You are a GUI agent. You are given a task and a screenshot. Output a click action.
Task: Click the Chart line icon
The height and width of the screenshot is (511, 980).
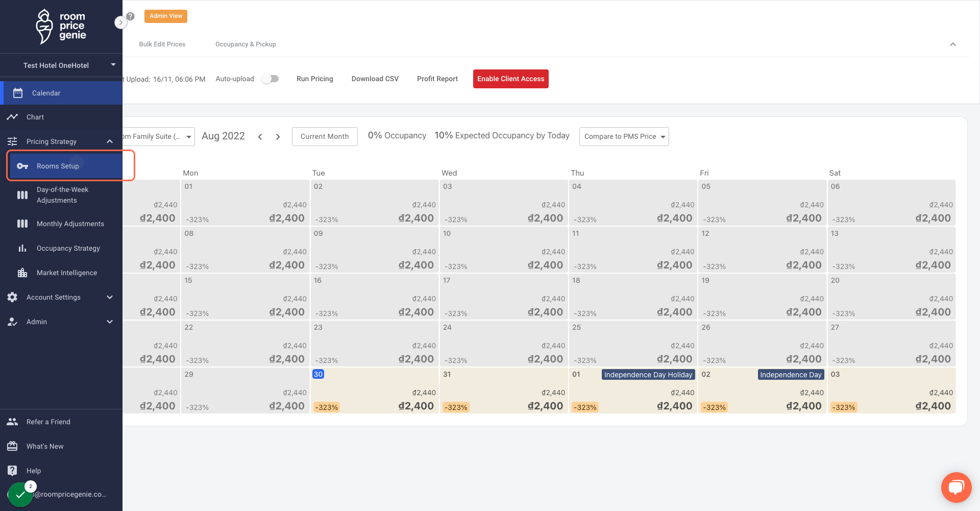tap(12, 117)
